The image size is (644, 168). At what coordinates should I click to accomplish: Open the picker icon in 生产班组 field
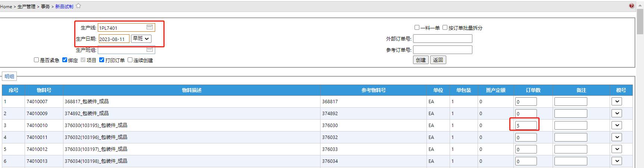coord(150,50)
